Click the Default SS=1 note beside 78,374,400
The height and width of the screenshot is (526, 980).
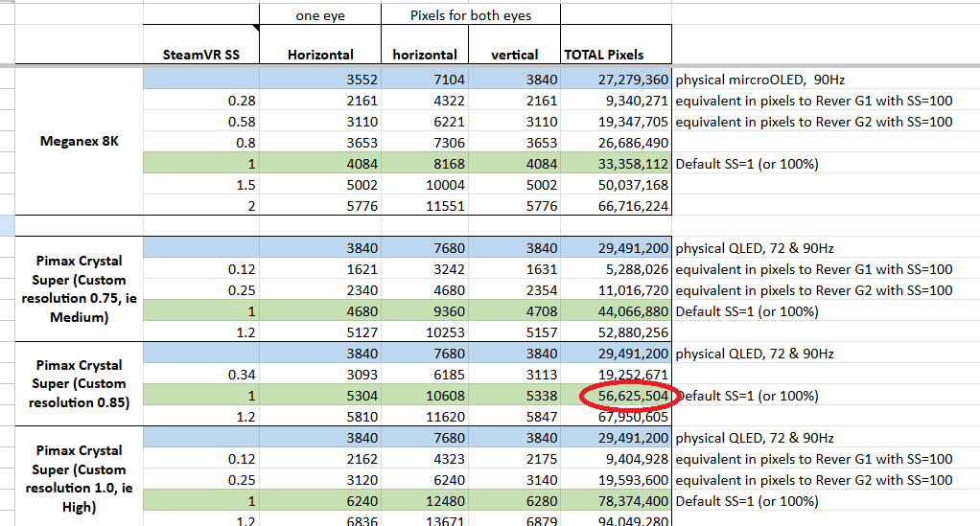[x=747, y=501]
